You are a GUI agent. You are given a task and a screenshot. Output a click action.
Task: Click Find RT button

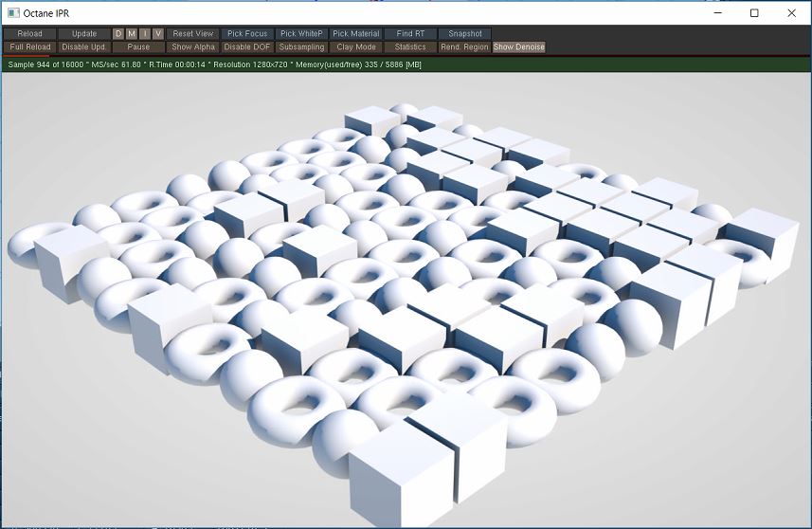[410, 34]
